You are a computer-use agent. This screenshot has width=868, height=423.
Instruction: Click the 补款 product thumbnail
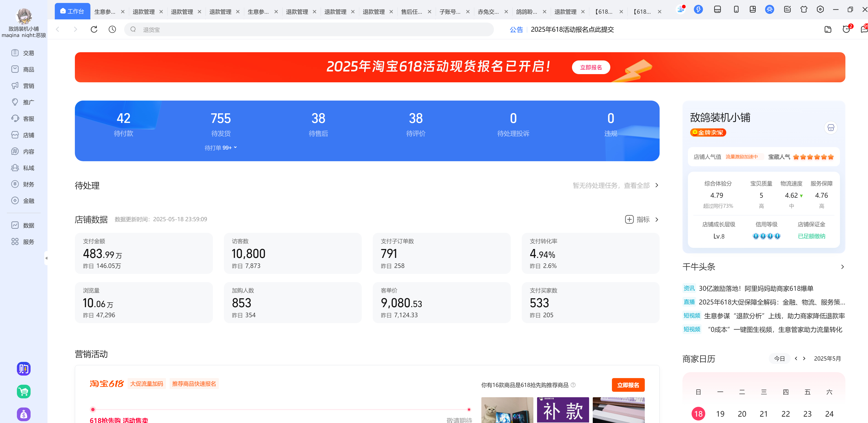563,410
